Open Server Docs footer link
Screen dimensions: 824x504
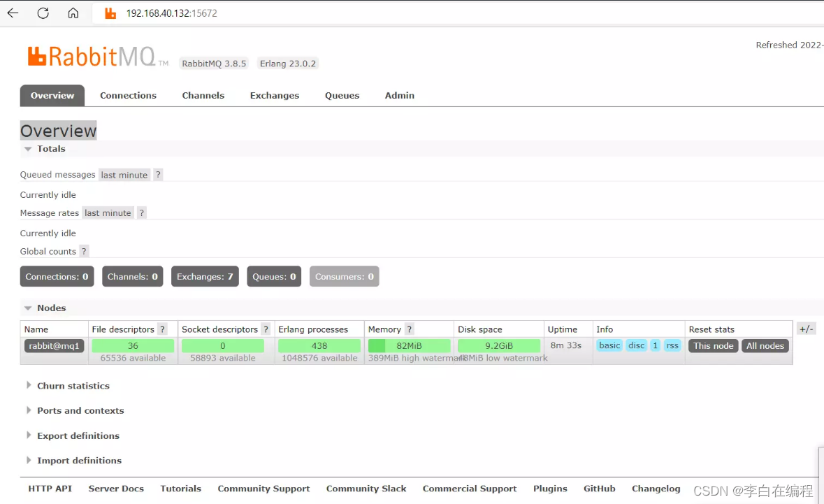click(x=116, y=489)
